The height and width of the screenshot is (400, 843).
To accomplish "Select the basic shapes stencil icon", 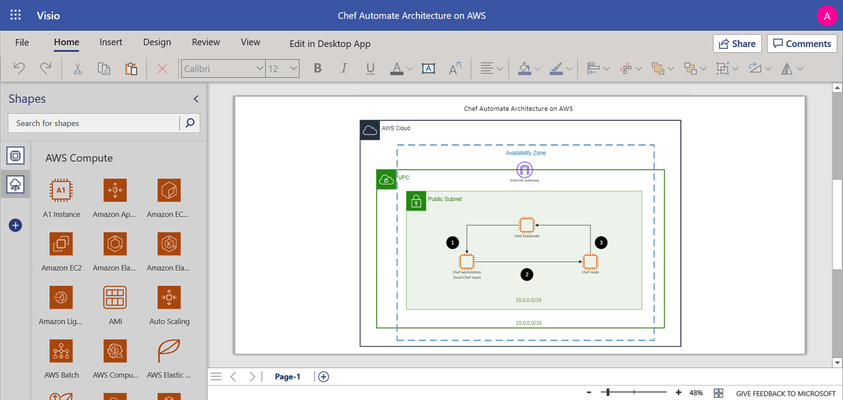I will pyautogui.click(x=15, y=156).
